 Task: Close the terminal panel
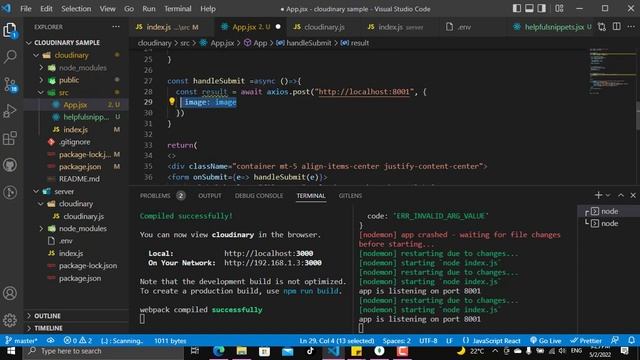click(x=633, y=196)
